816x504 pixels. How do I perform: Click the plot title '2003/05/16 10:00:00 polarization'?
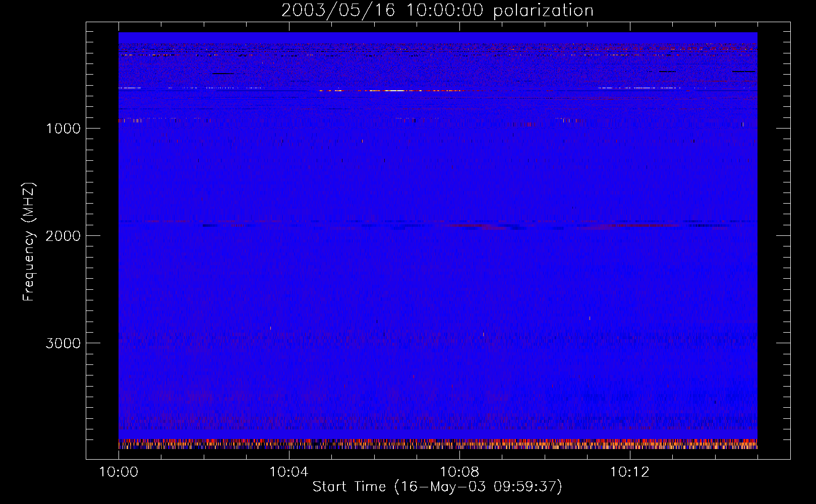pos(437,11)
